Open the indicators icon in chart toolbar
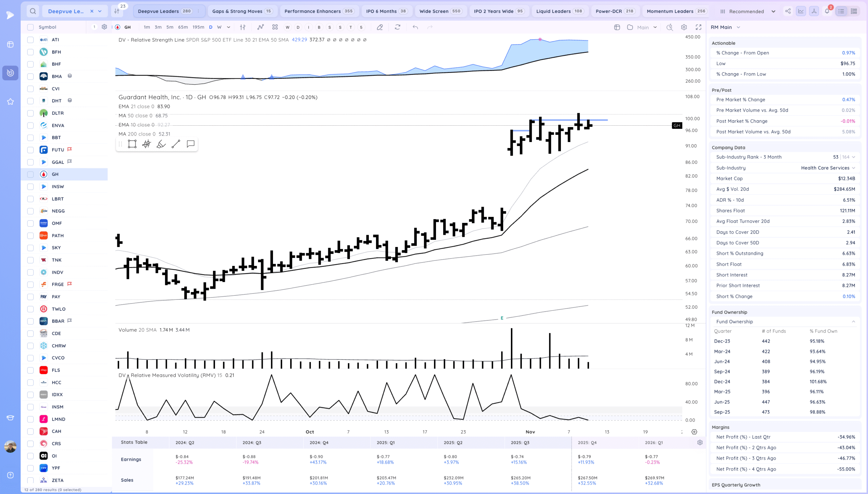This screenshot has width=868, height=494. pyautogui.click(x=260, y=27)
